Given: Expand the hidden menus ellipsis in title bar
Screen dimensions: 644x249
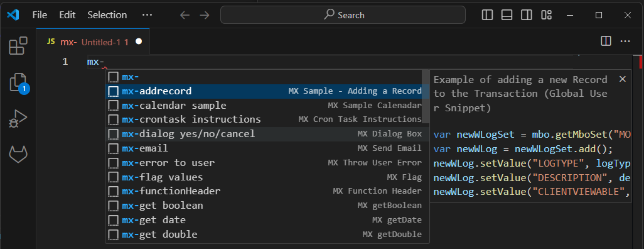Looking at the screenshot, I should pos(147,15).
